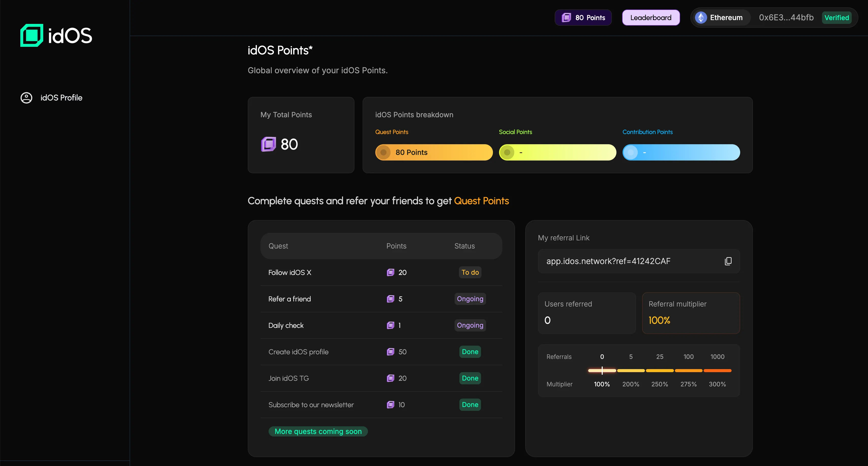Open idOS Profile in the sidebar
The image size is (868, 466).
61,98
